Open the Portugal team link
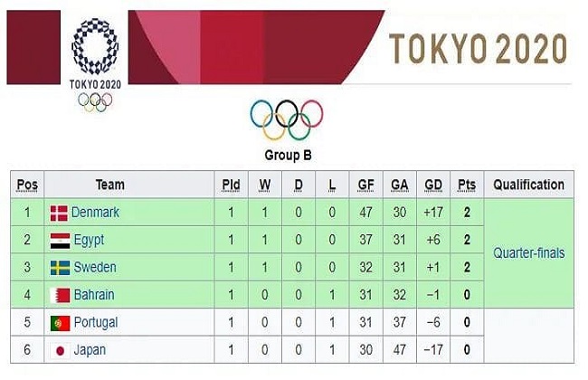 click(x=96, y=323)
